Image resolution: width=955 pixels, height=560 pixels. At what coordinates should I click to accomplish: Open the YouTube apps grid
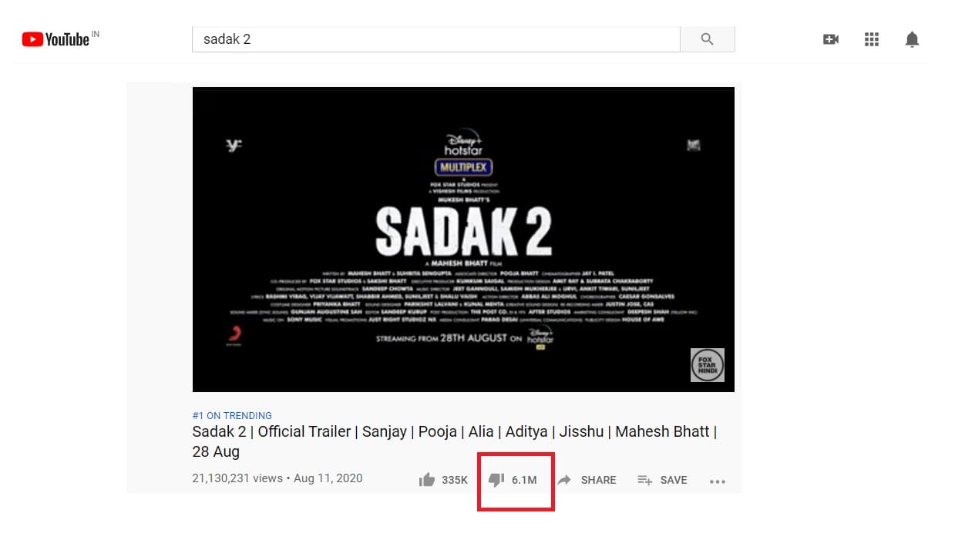coord(872,39)
